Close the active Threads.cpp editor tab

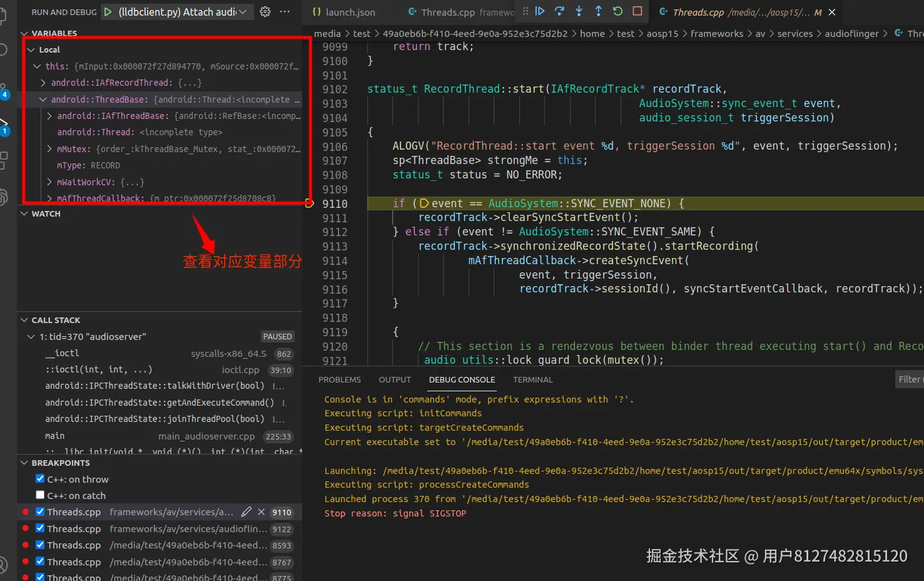click(832, 12)
